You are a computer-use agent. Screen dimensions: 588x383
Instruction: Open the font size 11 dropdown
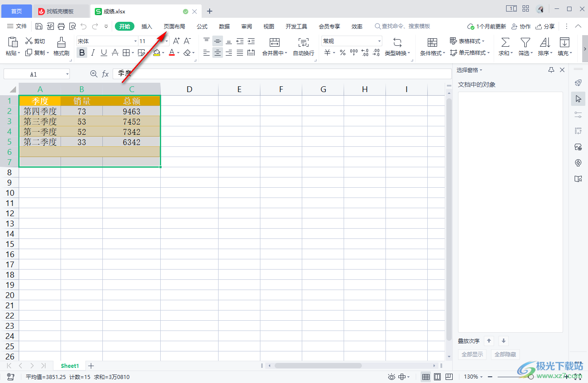coord(167,41)
